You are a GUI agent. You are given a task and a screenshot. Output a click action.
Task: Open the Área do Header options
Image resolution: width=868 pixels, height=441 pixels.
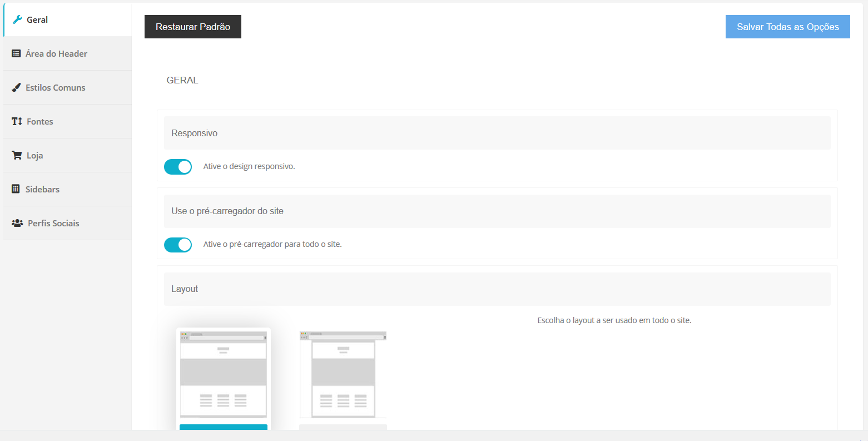[x=56, y=53]
